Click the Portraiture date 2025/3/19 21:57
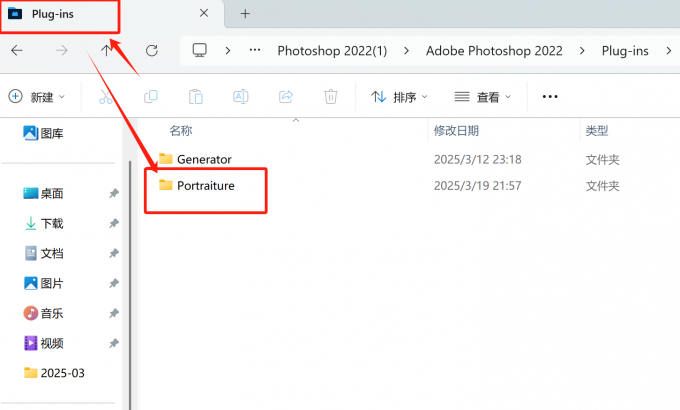Screen dimensions: 680x410 click(x=477, y=186)
